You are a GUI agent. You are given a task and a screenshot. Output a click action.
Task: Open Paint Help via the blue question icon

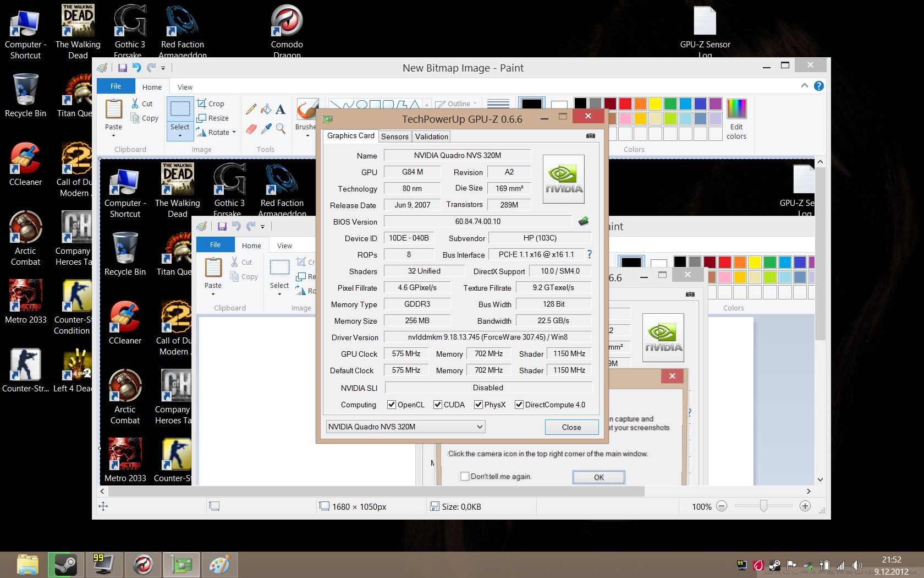click(819, 86)
